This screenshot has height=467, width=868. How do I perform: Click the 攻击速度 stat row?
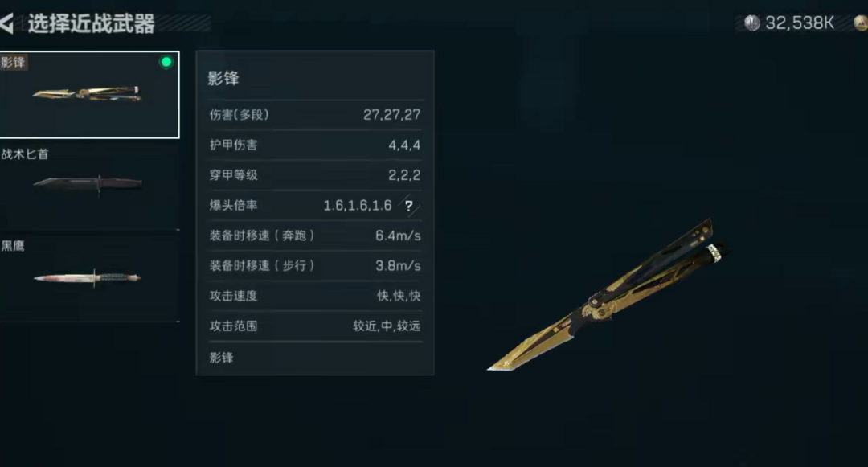click(x=315, y=296)
